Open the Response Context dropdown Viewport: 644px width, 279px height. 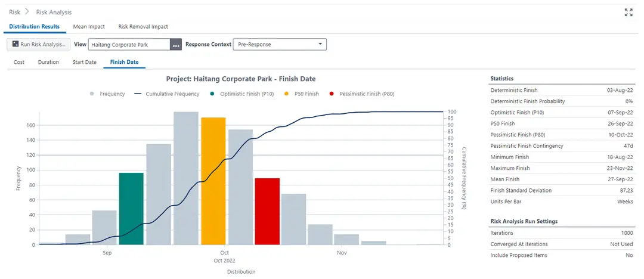(280, 44)
